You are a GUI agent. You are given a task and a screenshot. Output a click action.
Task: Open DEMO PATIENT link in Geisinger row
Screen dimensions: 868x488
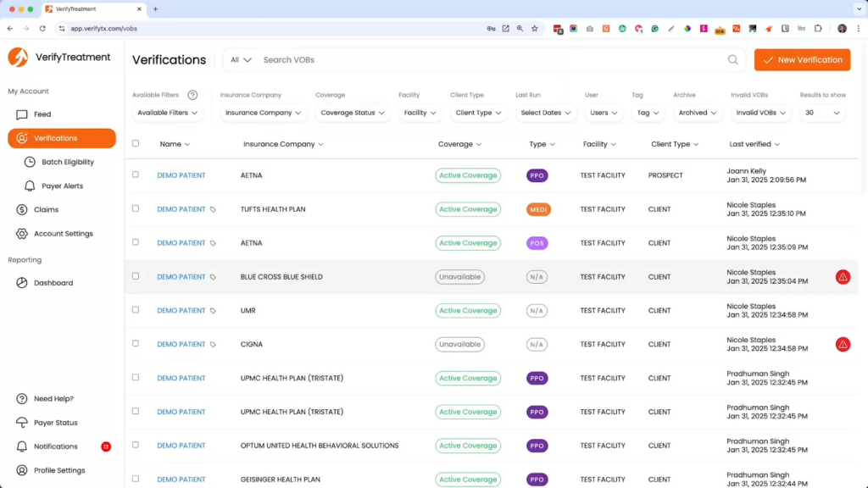pyautogui.click(x=181, y=480)
